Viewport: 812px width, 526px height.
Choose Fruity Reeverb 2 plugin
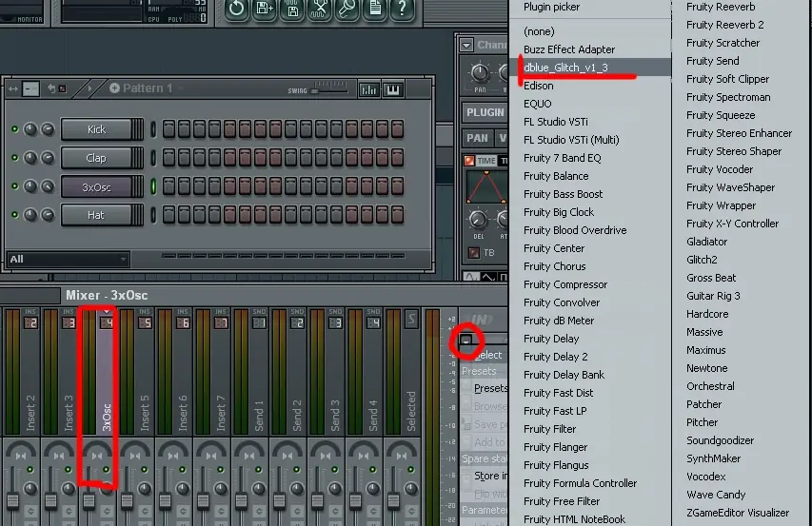[x=725, y=25]
